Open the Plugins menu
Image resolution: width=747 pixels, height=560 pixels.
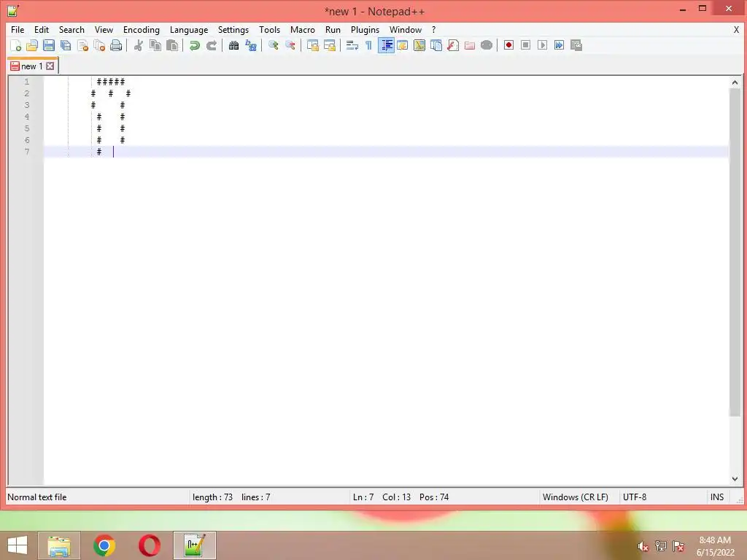point(365,29)
